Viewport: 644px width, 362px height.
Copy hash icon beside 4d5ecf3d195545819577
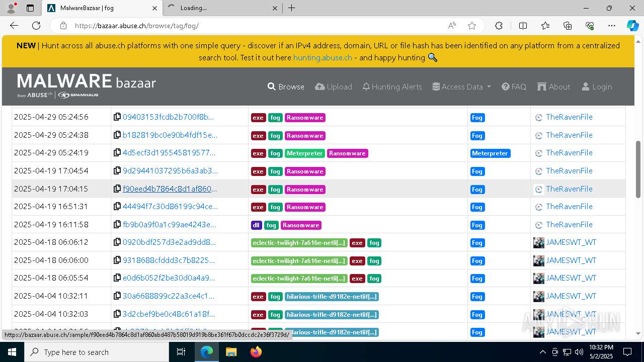117,153
